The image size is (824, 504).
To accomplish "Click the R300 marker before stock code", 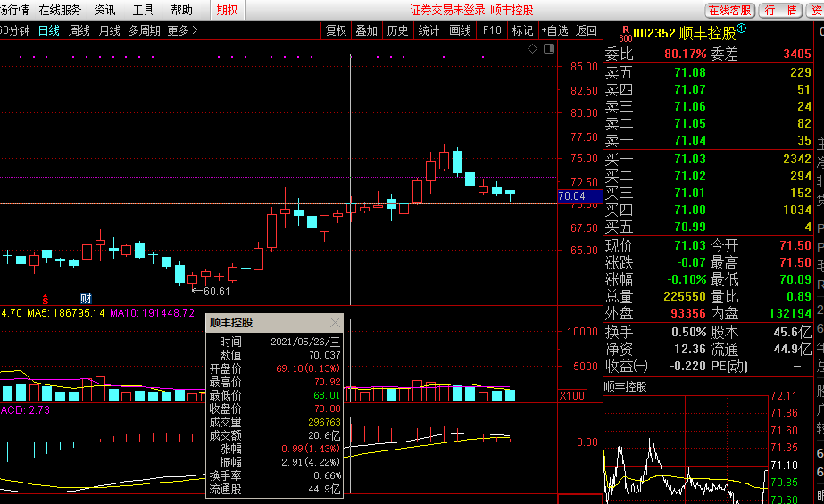I will tap(625, 34).
